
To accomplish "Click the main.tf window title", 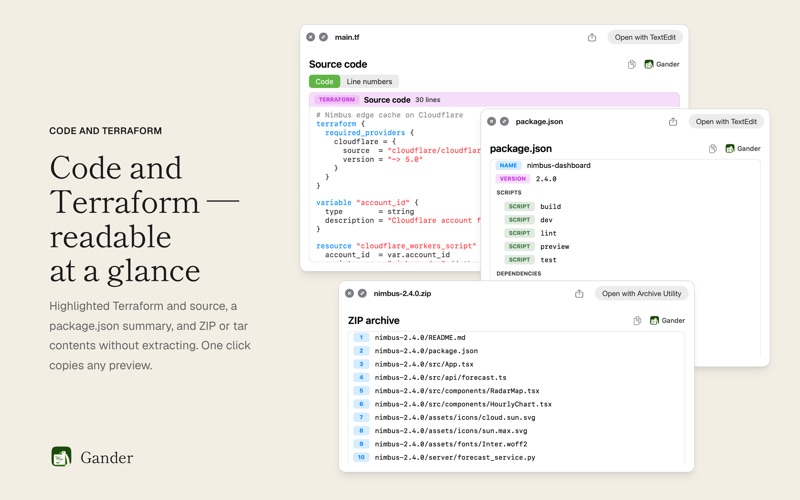I will 347,37.
